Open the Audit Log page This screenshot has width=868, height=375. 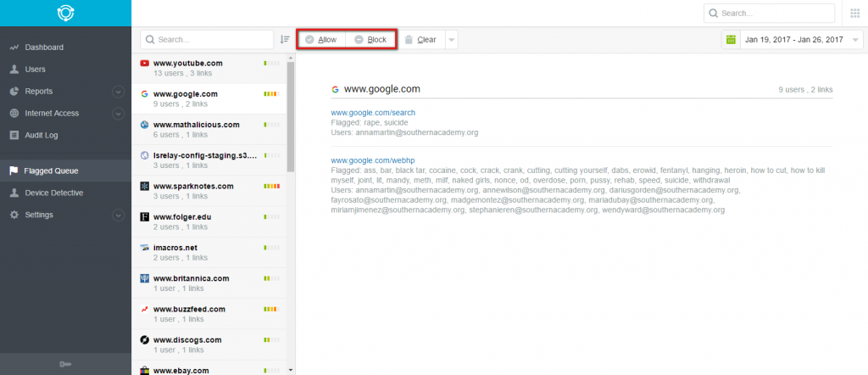(65, 135)
